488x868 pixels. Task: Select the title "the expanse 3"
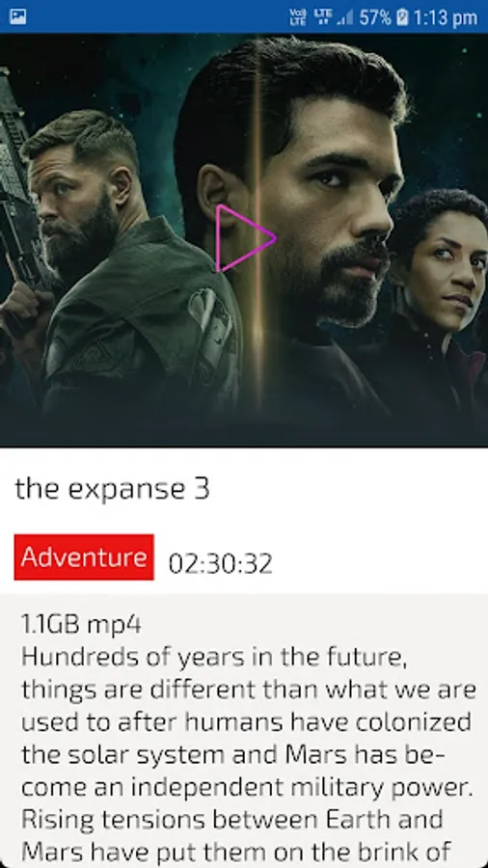(x=112, y=489)
